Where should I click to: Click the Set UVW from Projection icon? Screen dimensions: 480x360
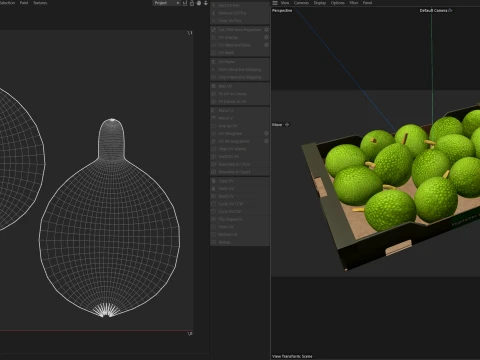pos(214,30)
